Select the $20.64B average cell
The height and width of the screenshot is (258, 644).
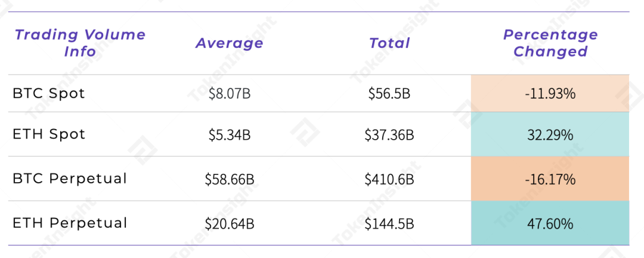coord(229,224)
